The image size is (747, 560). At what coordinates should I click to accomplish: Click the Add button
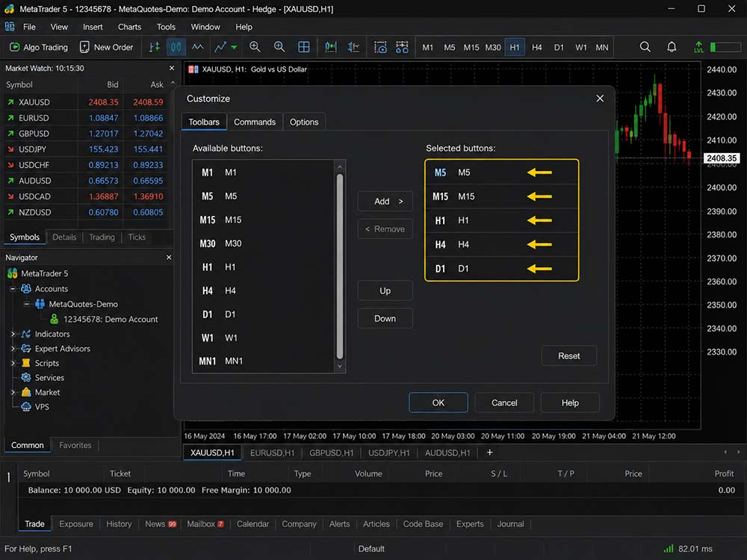point(385,201)
